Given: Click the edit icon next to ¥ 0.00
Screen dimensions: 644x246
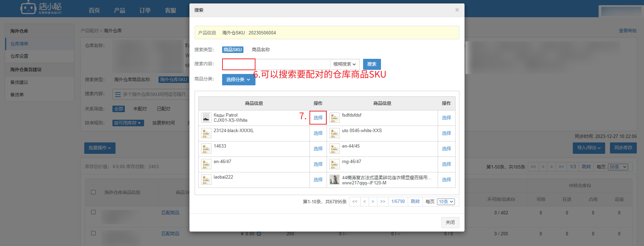Looking at the screenshot, I should [259, 234].
